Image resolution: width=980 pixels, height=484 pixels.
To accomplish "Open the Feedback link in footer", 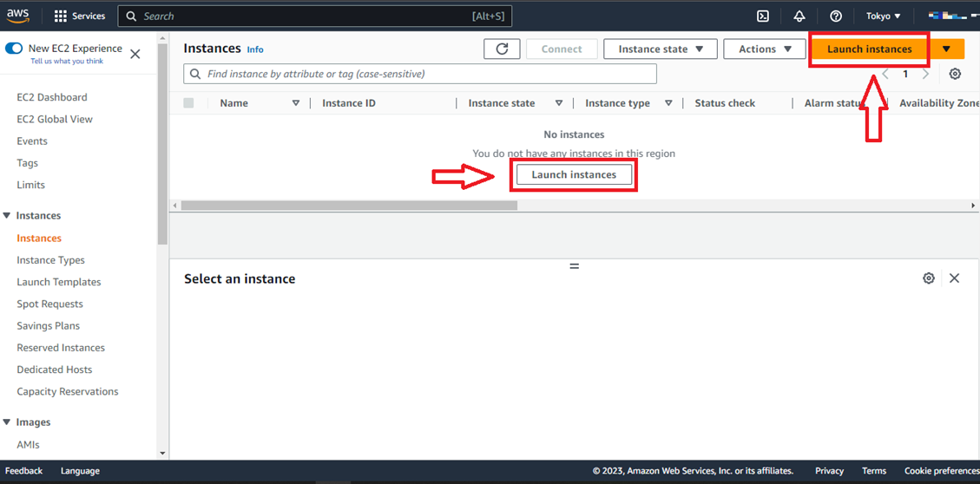I will tap(23, 471).
